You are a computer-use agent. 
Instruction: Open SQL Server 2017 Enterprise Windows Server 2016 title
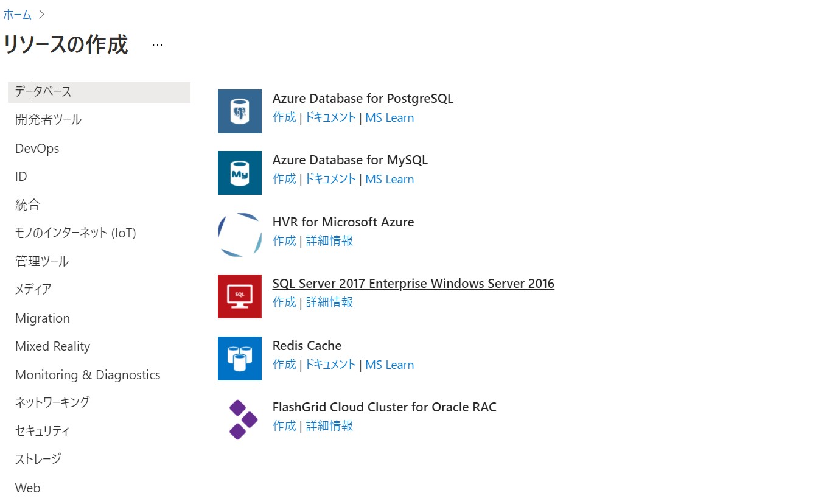tap(413, 284)
